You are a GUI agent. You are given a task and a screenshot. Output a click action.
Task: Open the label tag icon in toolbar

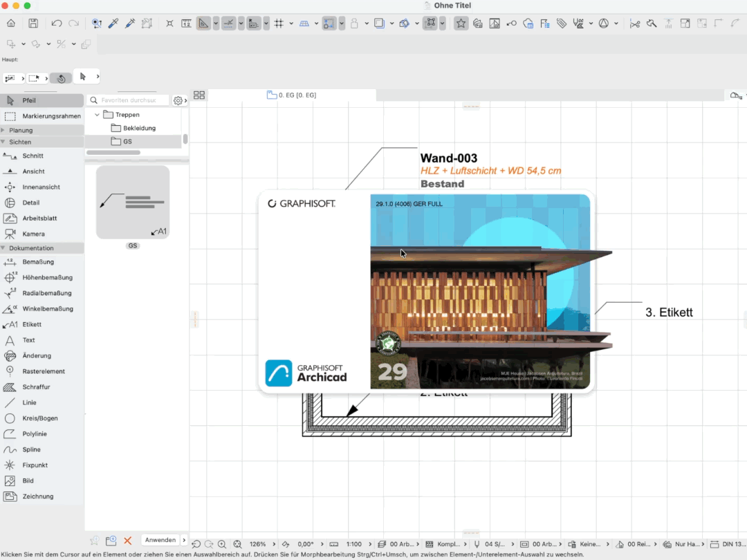click(x=562, y=24)
